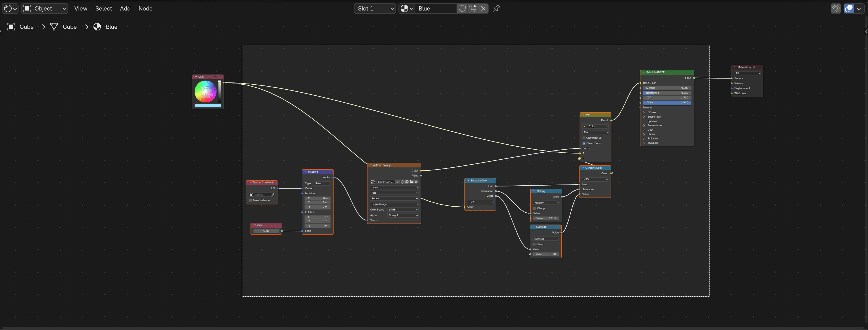This screenshot has height=330, width=868.
Task: Click the image browse icon in pattern_24 node
Action: [373, 182]
